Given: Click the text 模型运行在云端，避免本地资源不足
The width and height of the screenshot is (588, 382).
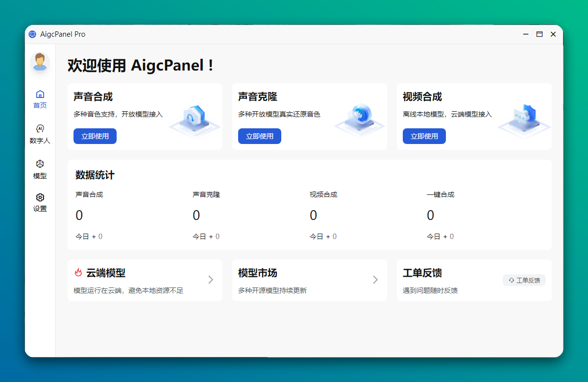Looking at the screenshot, I should point(128,290).
